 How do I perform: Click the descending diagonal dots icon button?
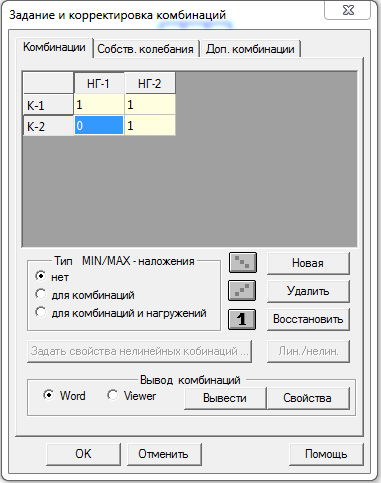pyautogui.click(x=243, y=262)
